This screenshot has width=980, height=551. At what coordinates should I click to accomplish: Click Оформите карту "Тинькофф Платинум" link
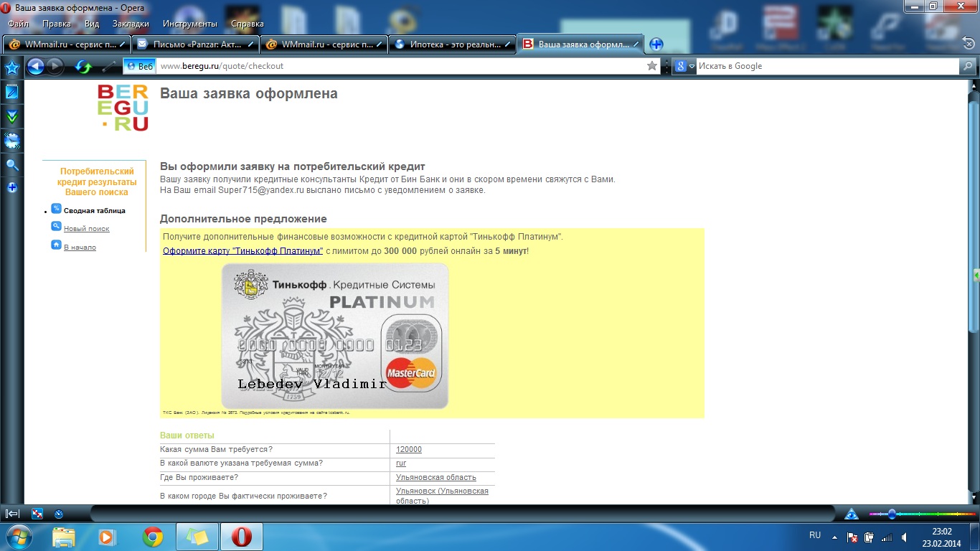click(x=242, y=251)
